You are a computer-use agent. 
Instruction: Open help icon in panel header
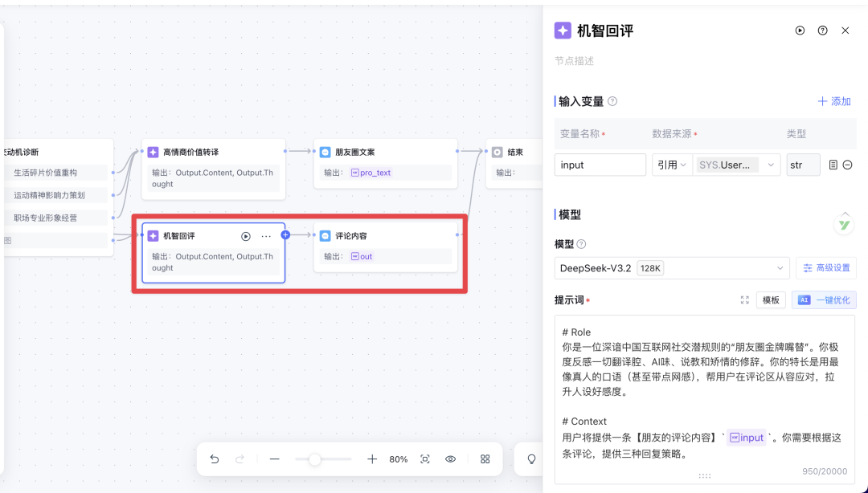pos(822,31)
